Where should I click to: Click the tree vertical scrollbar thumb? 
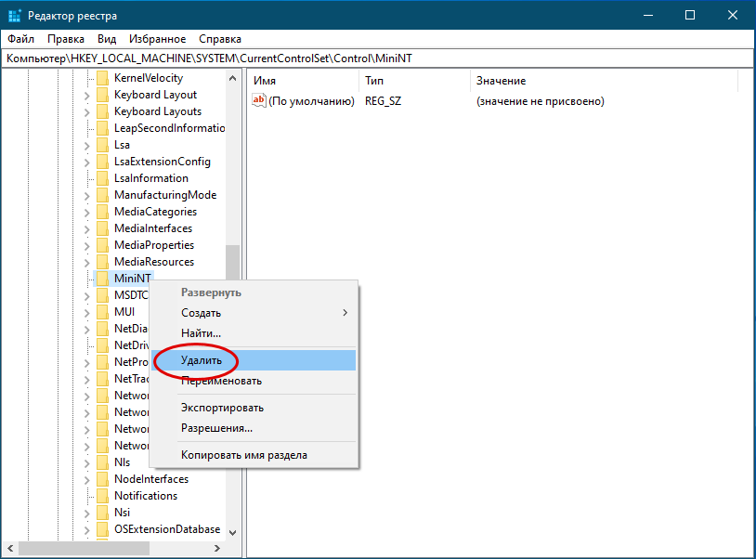point(232,263)
